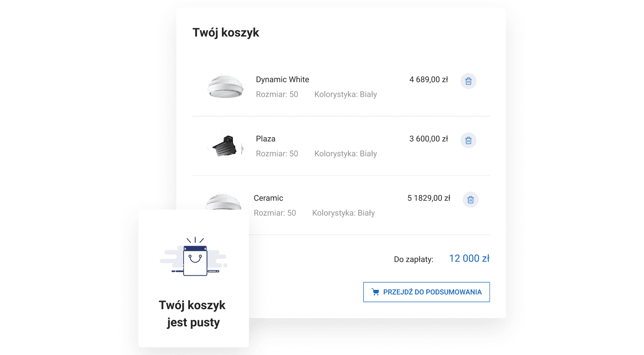Click Twój koszyk jest pusty message
This screenshot has width=644, height=355.
point(193,313)
